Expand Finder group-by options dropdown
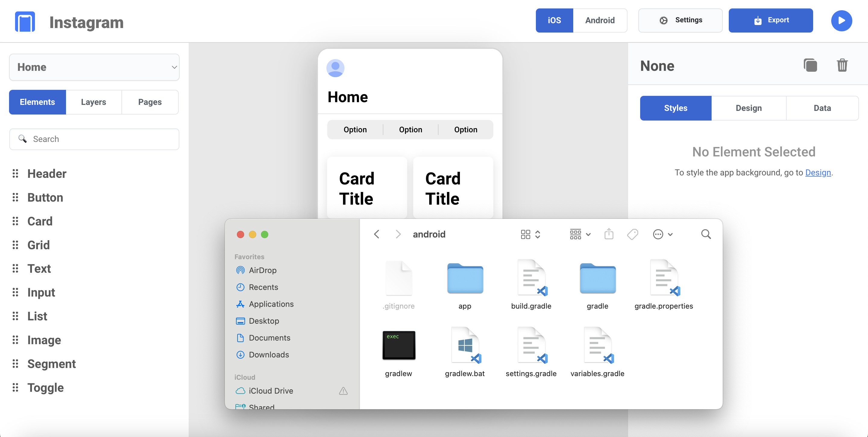Screen dimensions: 868x437 click(x=580, y=234)
